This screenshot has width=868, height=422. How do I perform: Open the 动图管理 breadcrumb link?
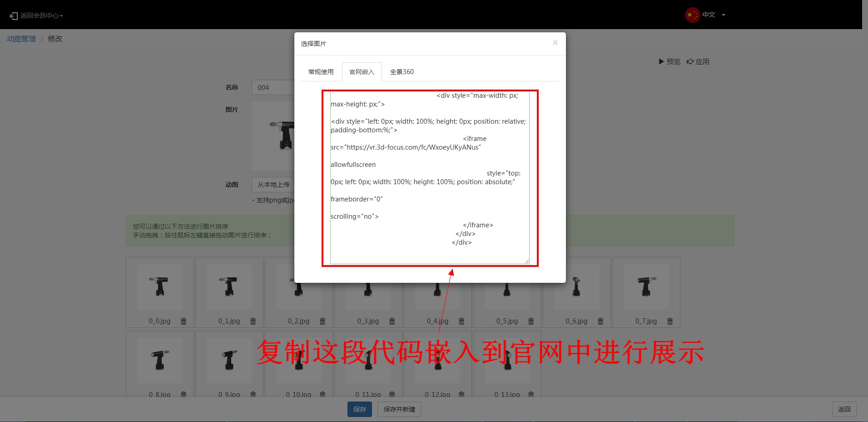pos(21,39)
